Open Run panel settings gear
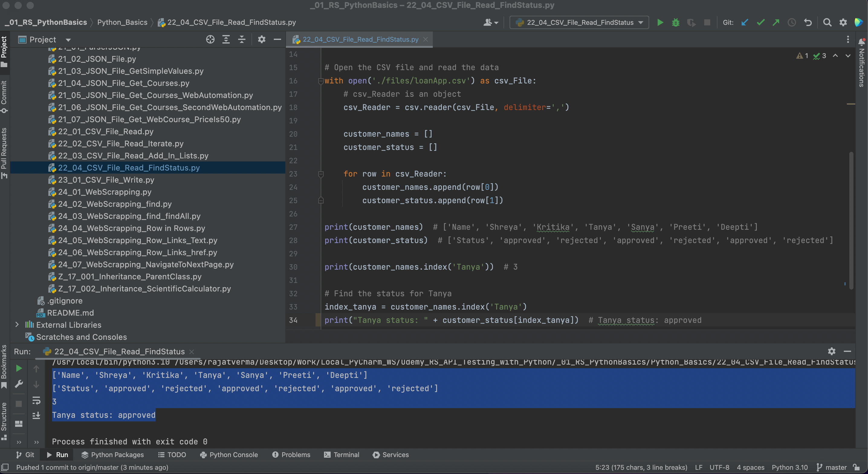This screenshot has width=868, height=474. click(832, 351)
